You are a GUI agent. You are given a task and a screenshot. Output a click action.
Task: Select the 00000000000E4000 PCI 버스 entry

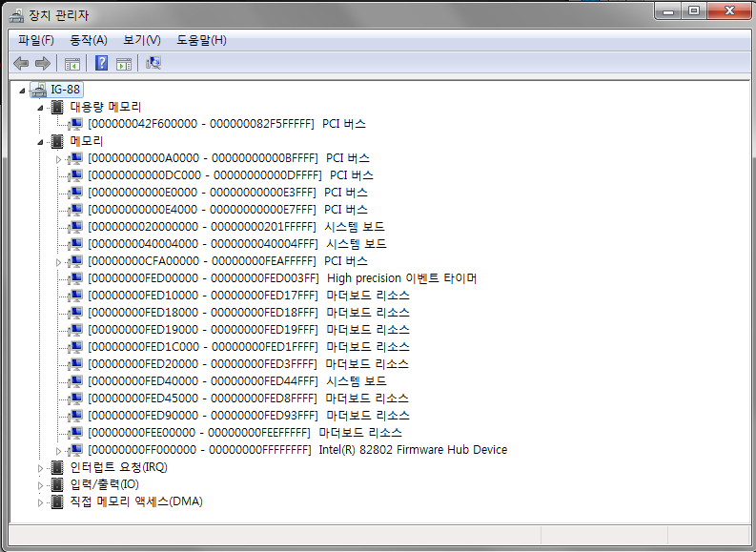click(228, 210)
